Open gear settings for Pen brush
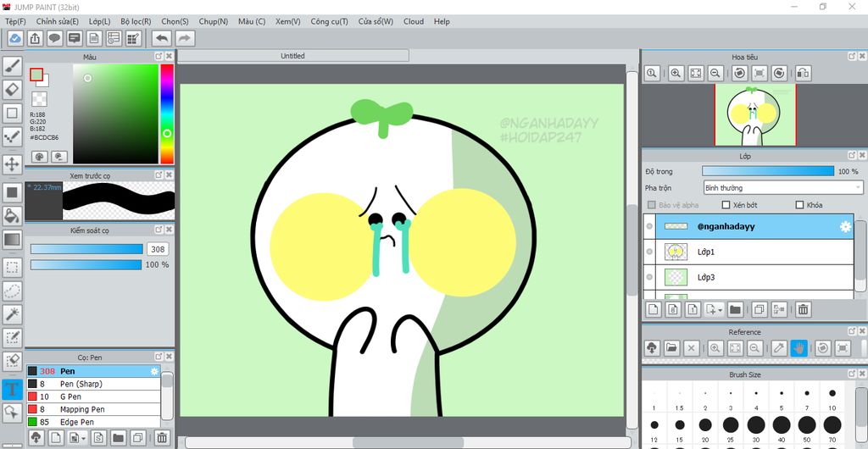Viewport: 868px width, 449px height. [x=154, y=371]
